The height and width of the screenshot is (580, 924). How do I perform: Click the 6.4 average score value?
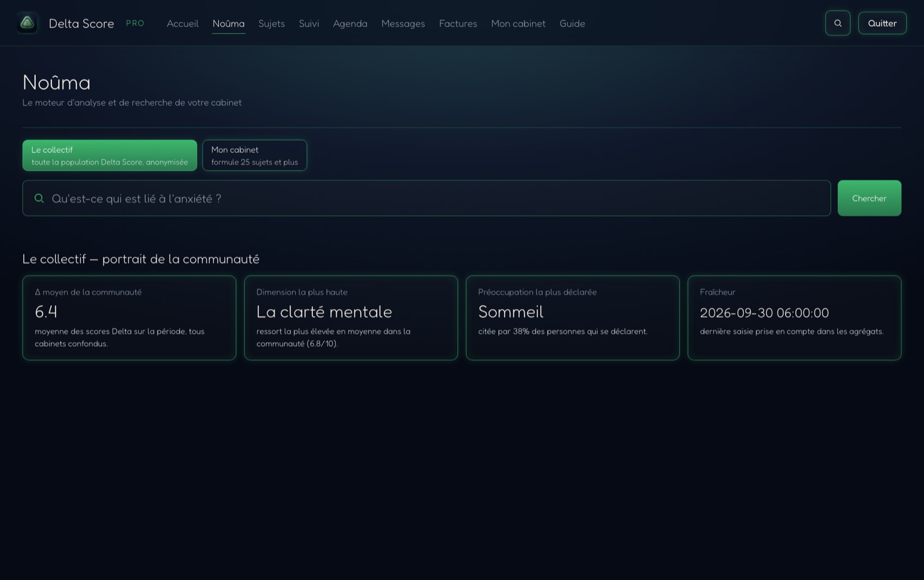[46, 312]
